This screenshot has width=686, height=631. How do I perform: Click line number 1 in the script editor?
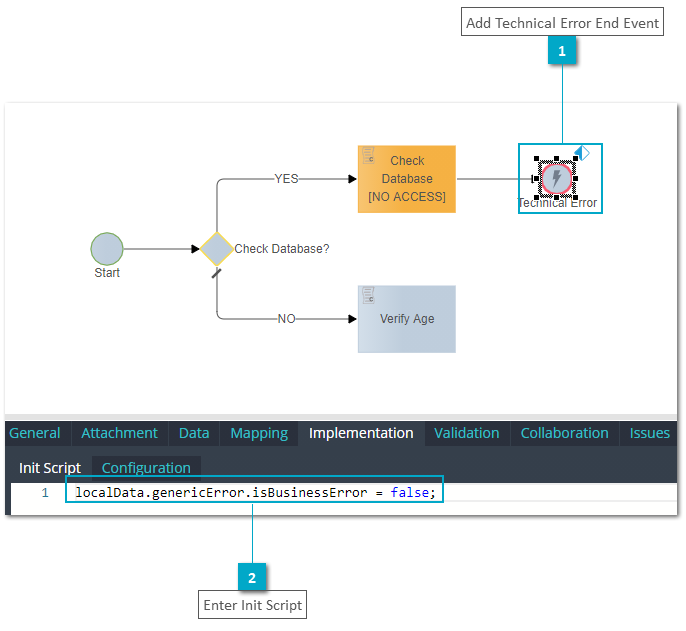[x=45, y=493]
